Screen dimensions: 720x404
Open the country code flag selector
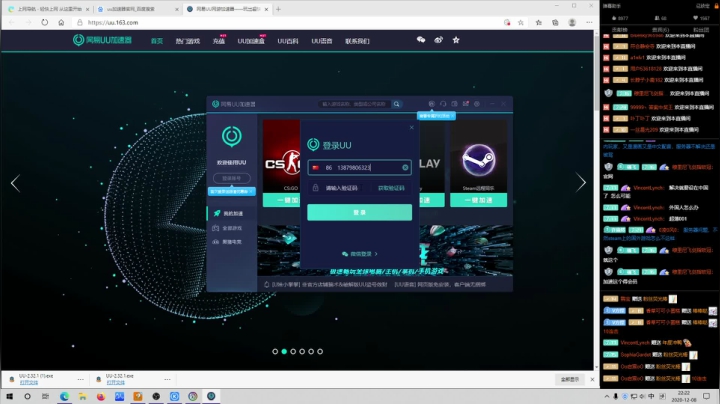[x=315, y=168]
